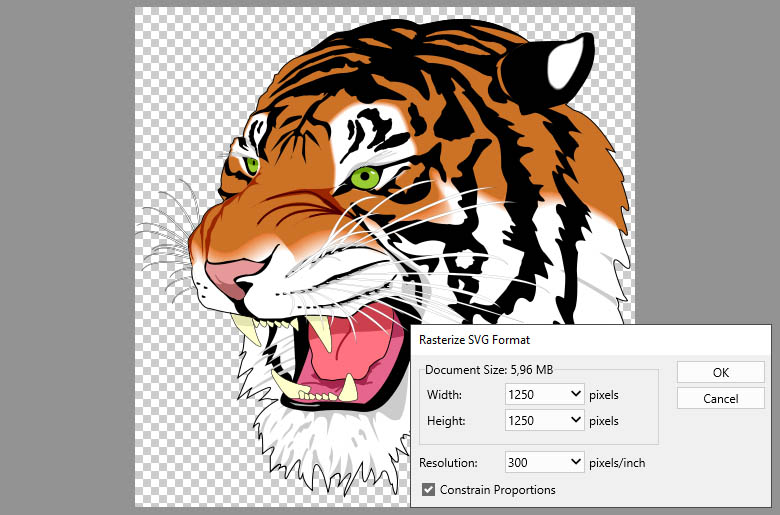Click the Constrain Proportions label text
Image resolution: width=780 pixels, height=515 pixels.
pos(497,490)
